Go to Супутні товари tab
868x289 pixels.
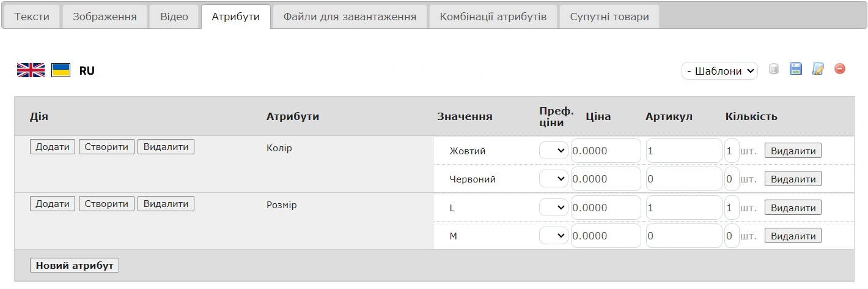pos(609,17)
